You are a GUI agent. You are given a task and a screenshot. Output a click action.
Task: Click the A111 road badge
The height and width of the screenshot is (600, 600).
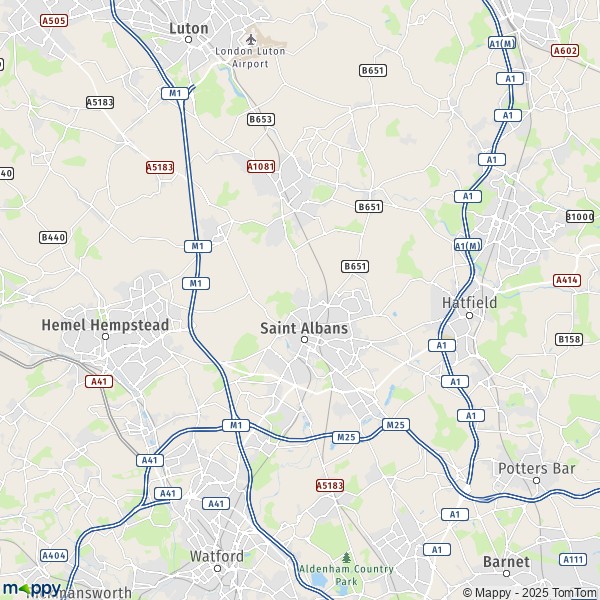pyautogui.click(x=573, y=559)
